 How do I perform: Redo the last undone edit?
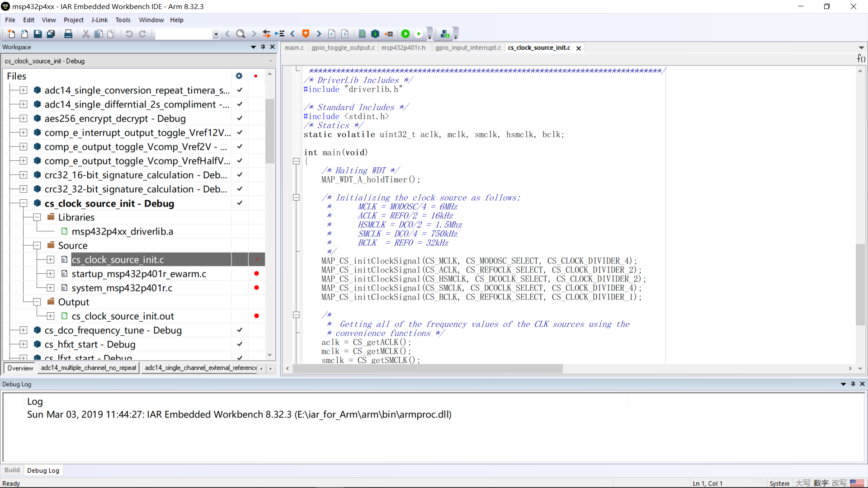[142, 34]
